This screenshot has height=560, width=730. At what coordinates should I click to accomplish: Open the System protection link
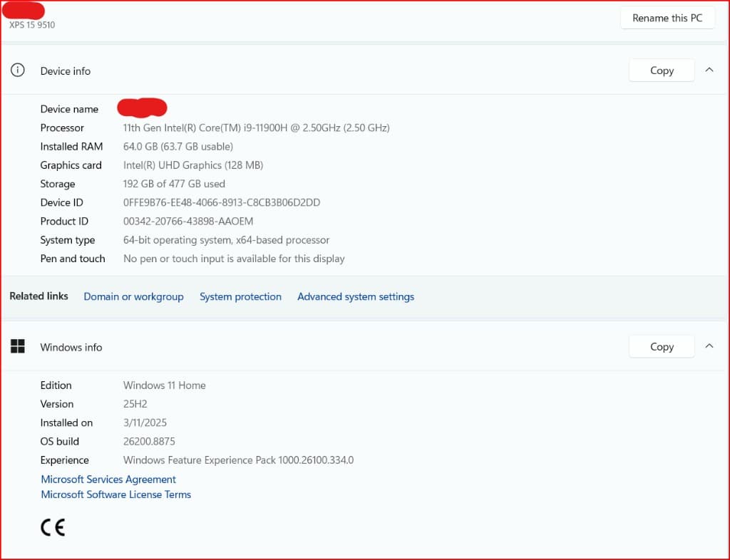tap(241, 297)
